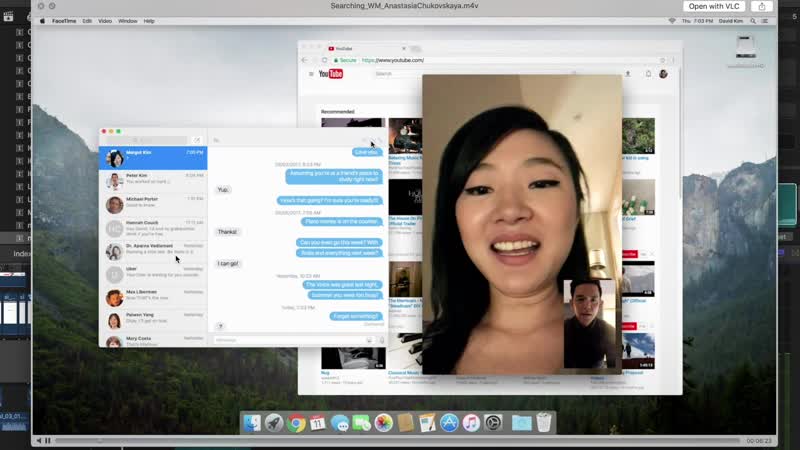This screenshot has height=450, width=800.
Task: Pause the video with the pause button
Action: 48,440
